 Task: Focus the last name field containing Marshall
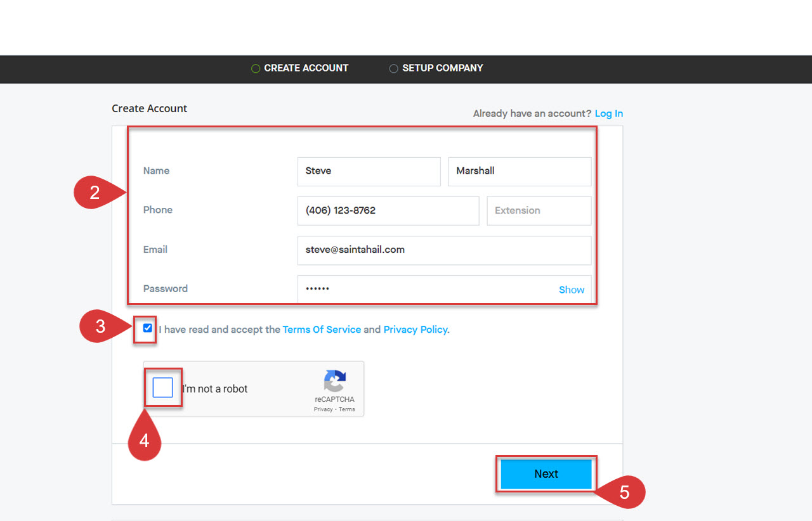(519, 171)
